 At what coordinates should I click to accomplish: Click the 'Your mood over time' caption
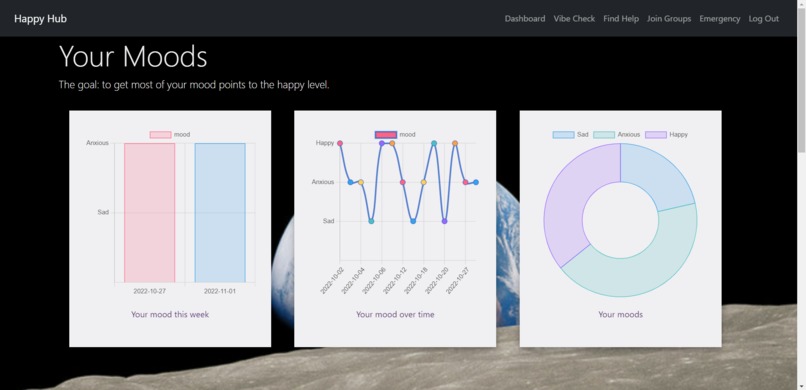(395, 314)
